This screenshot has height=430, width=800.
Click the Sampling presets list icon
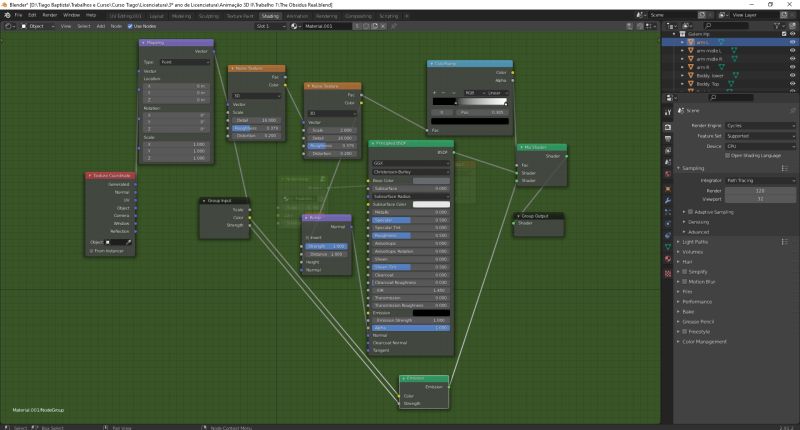(x=785, y=168)
